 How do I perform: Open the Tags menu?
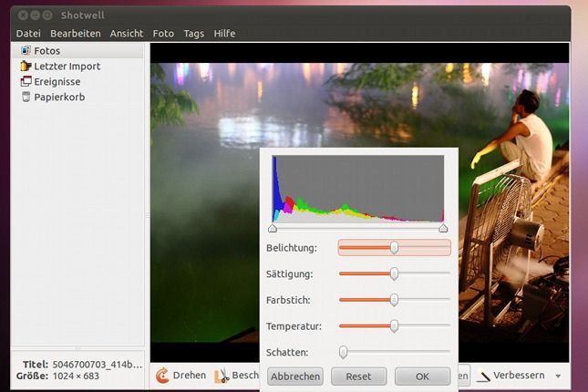click(193, 34)
